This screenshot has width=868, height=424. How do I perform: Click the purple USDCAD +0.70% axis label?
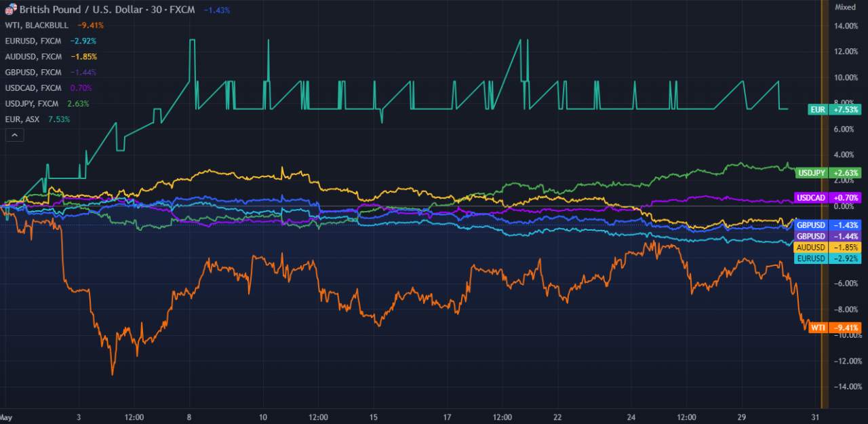pyautogui.click(x=827, y=197)
